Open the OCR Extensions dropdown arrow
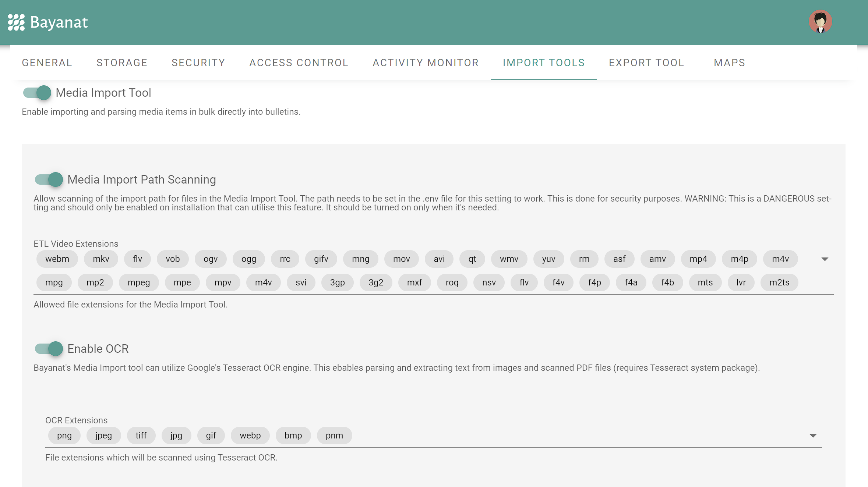The width and height of the screenshot is (868, 487). 813,436
